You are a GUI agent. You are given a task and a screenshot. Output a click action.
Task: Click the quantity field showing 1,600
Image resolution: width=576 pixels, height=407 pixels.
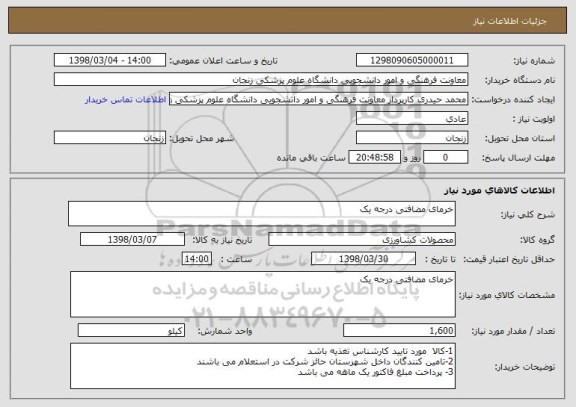click(x=399, y=331)
